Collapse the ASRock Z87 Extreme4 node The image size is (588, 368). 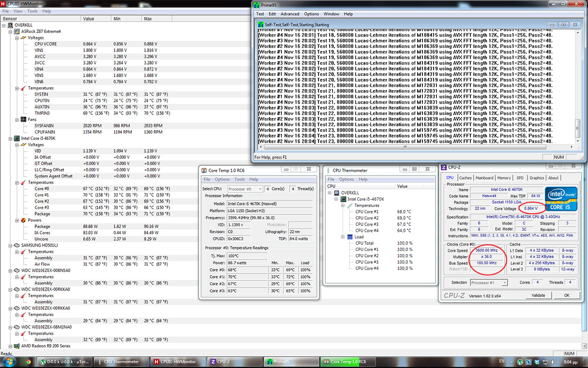11,31
